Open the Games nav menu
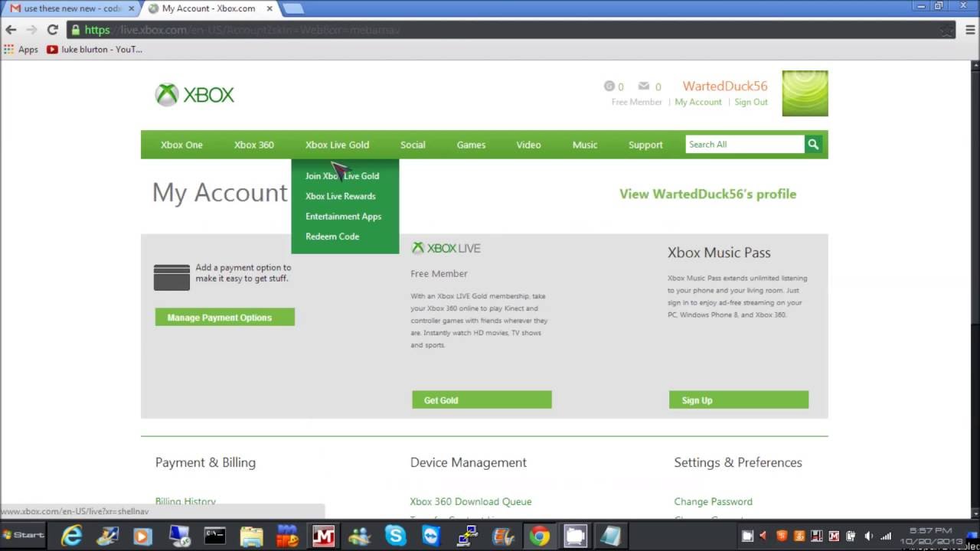980x551 pixels. coord(471,145)
